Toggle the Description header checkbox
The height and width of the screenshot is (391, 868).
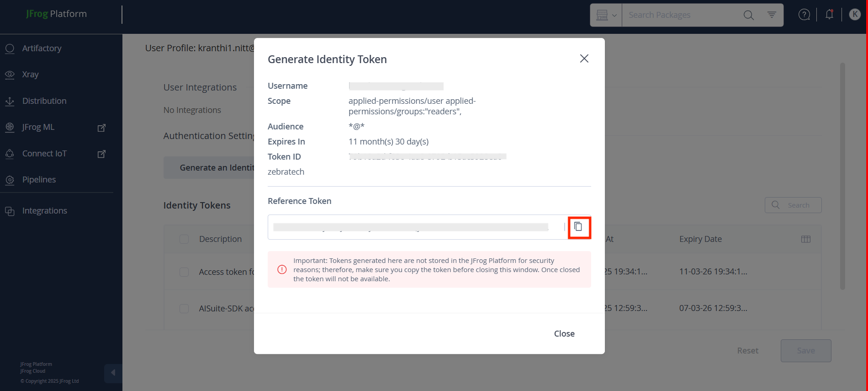184,239
